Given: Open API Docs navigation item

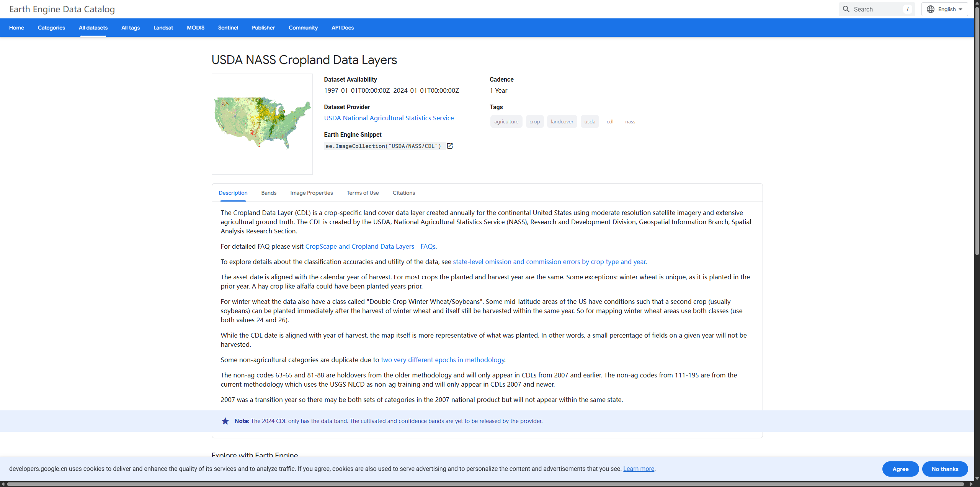Looking at the screenshot, I should click(342, 28).
